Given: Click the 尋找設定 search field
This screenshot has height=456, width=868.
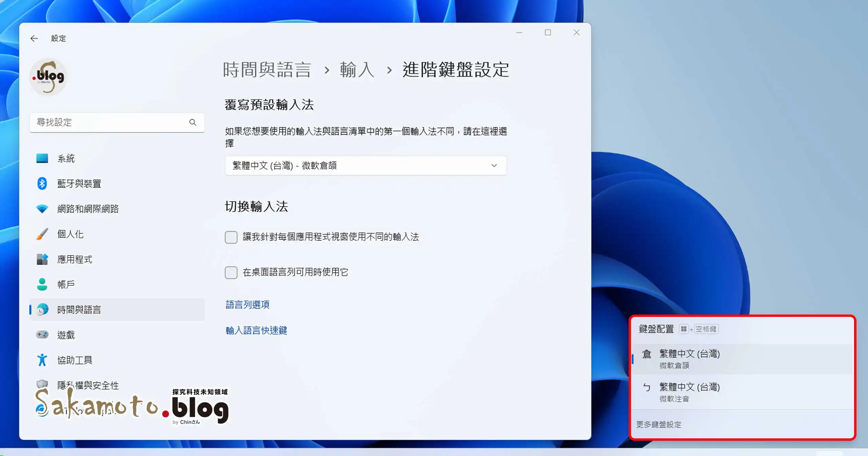Looking at the screenshot, I should coord(108,122).
